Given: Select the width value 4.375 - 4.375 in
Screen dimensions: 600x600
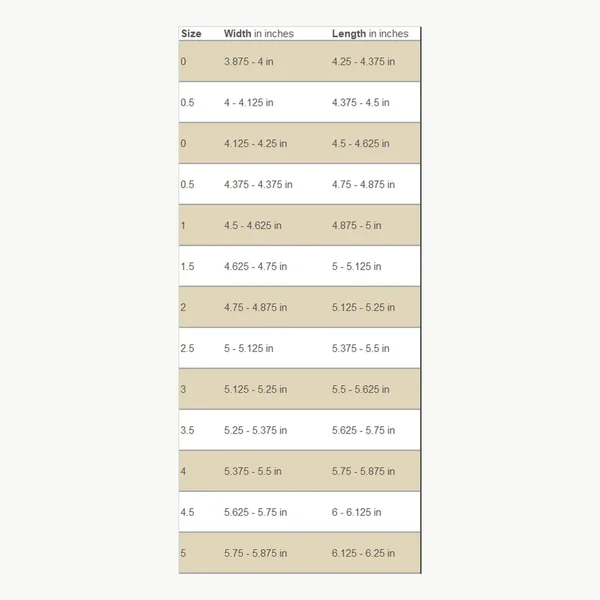Looking at the screenshot, I should tap(258, 184).
